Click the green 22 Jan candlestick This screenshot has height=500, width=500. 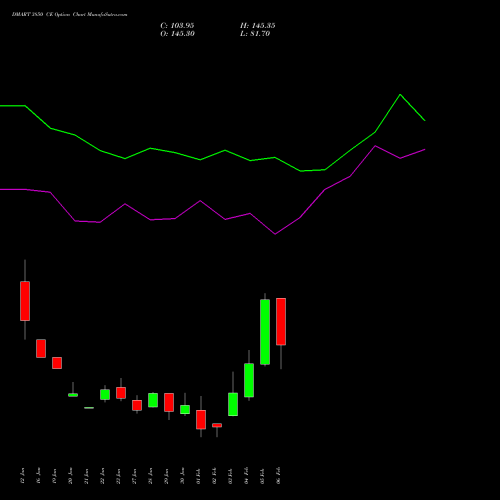click(105, 394)
